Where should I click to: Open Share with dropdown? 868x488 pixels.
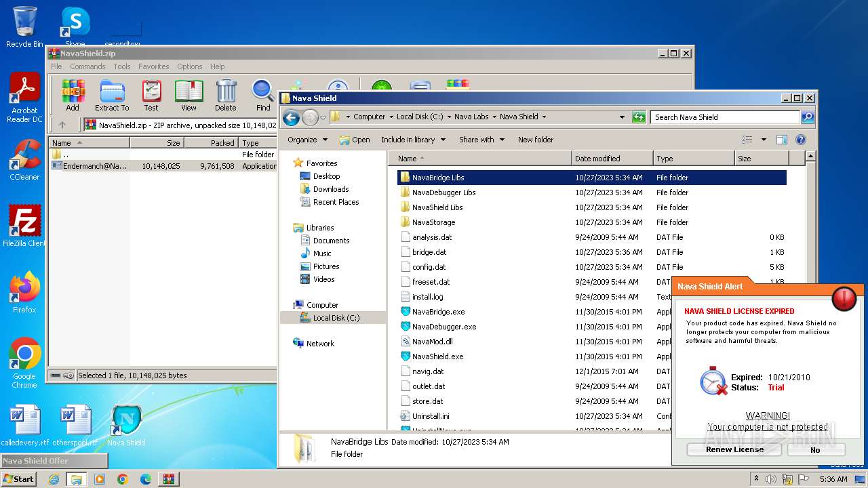(481, 140)
